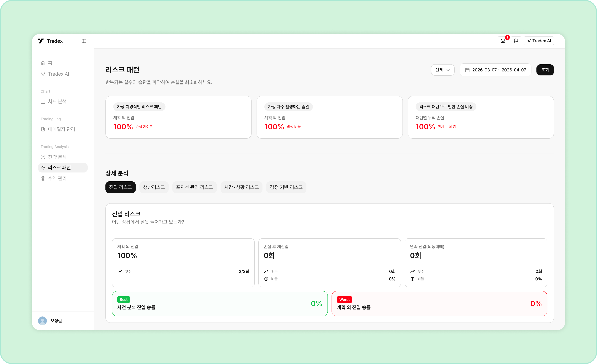
Task: Click the red 0% Worst win rate value
Action: pos(536,304)
